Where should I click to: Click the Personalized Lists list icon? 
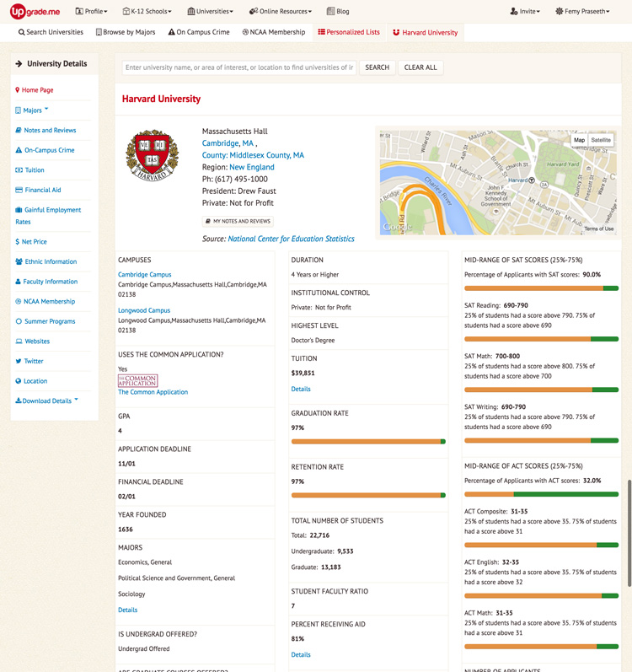322,32
